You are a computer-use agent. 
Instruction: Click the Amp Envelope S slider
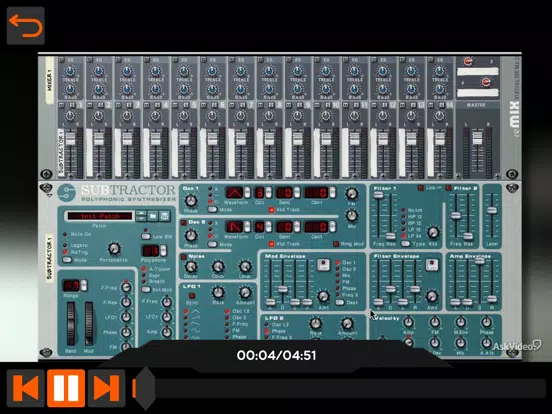(479, 261)
